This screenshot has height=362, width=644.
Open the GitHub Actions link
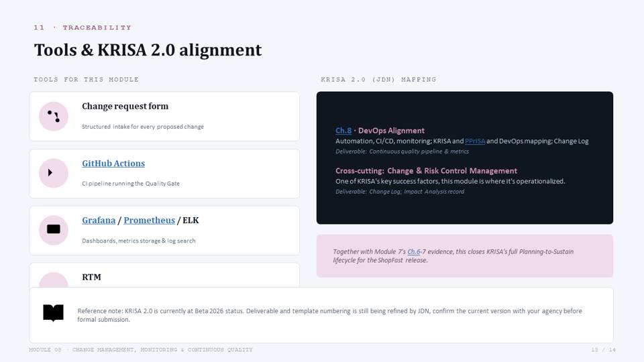[113, 164]
